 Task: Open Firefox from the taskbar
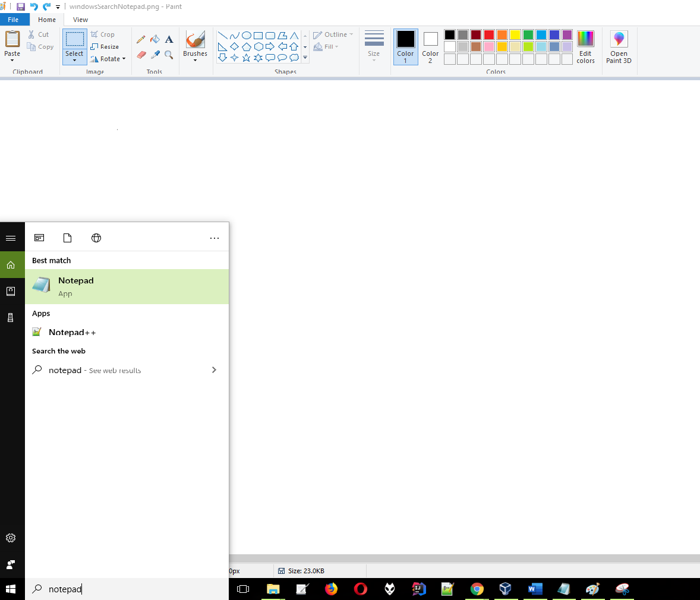331,589
